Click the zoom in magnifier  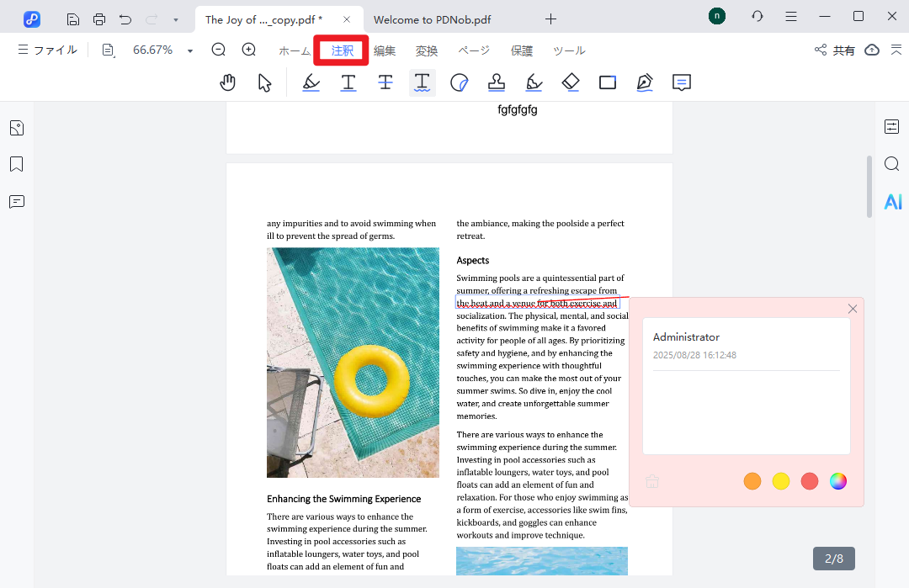(249, 50)
